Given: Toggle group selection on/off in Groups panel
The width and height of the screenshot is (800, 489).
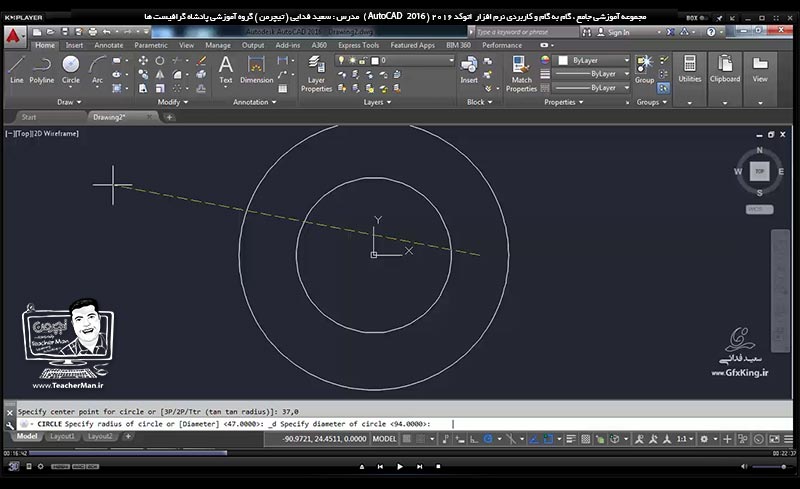Looking at the screenshot, I should (663, 88).
